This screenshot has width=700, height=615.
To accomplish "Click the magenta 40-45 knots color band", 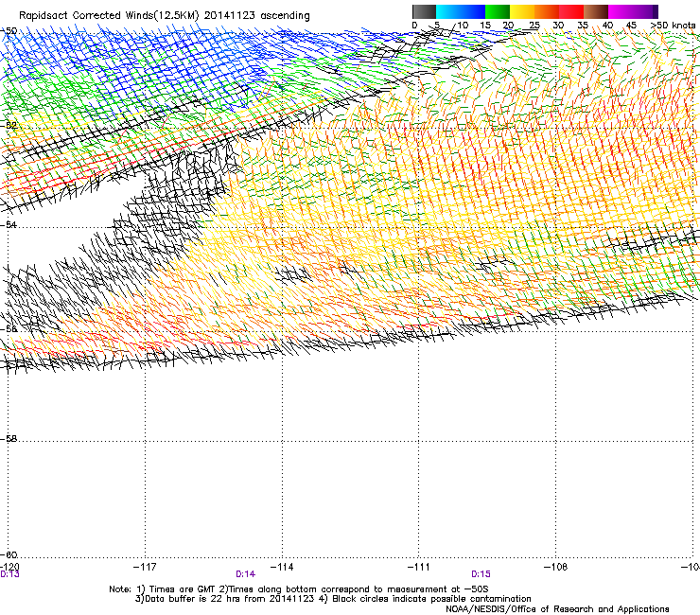I will (621, 11).
